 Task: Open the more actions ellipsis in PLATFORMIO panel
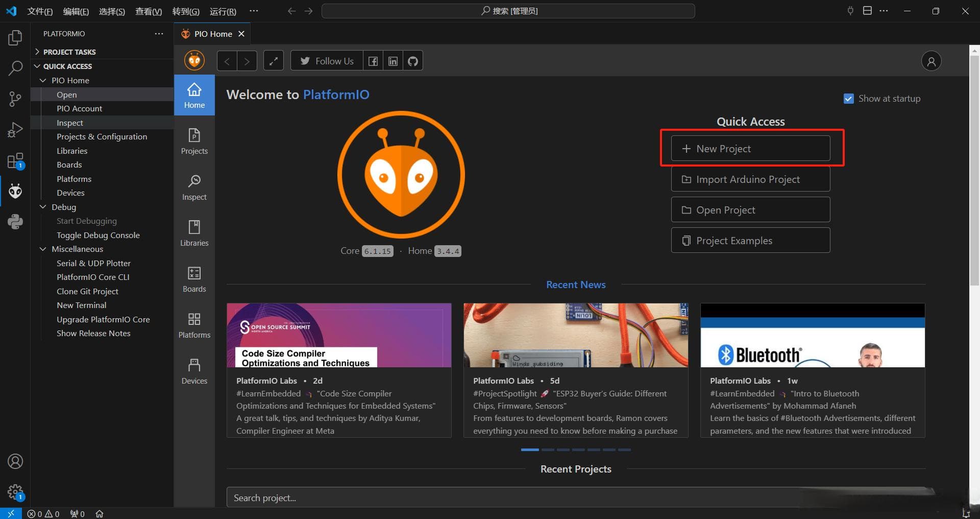click(x=159, y=34)
